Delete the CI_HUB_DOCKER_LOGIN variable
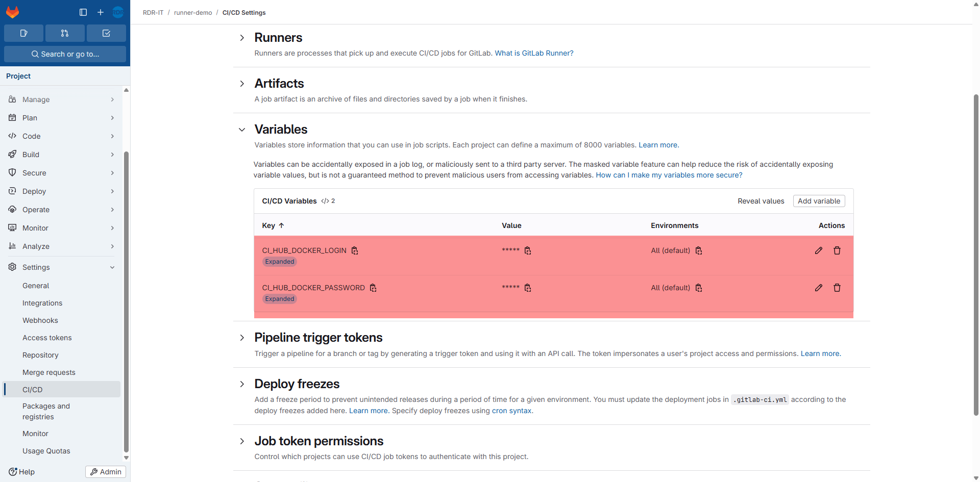980x482 pixels. point(837,250)
